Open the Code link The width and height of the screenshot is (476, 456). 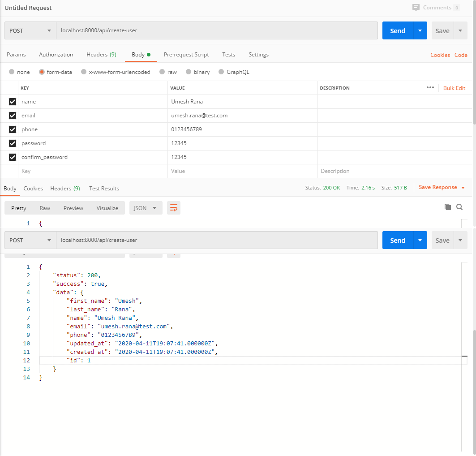point(461,55)
